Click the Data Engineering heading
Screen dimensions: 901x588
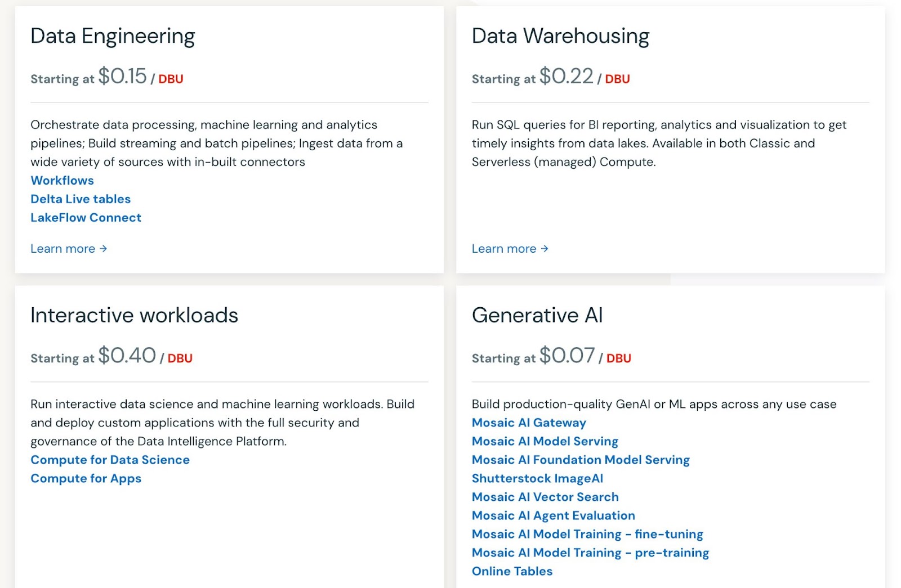(x=113, y=37)
